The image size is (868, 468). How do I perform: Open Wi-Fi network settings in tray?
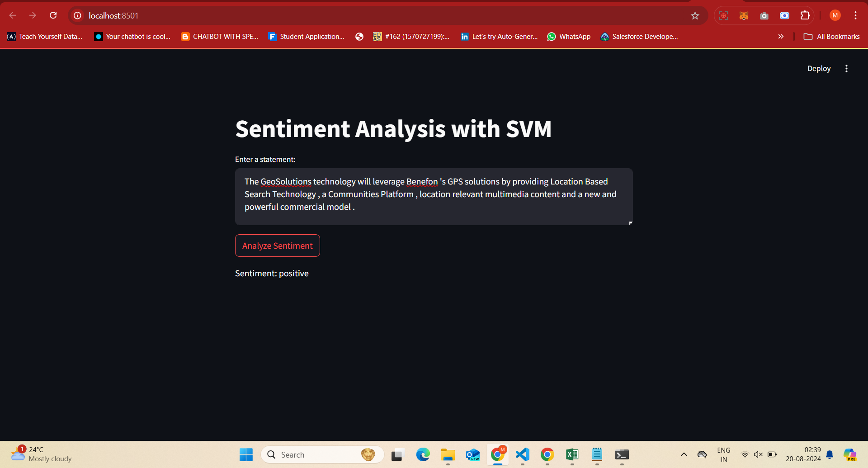[745, 454]
